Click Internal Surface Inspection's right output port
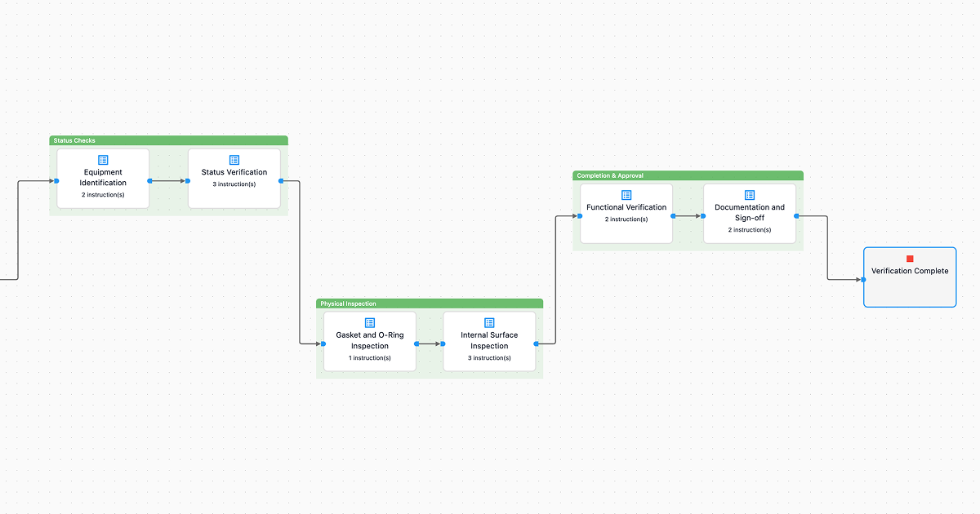 (x=536, y=343)
